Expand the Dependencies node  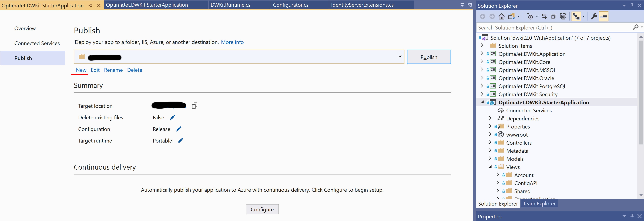point(490,118)
